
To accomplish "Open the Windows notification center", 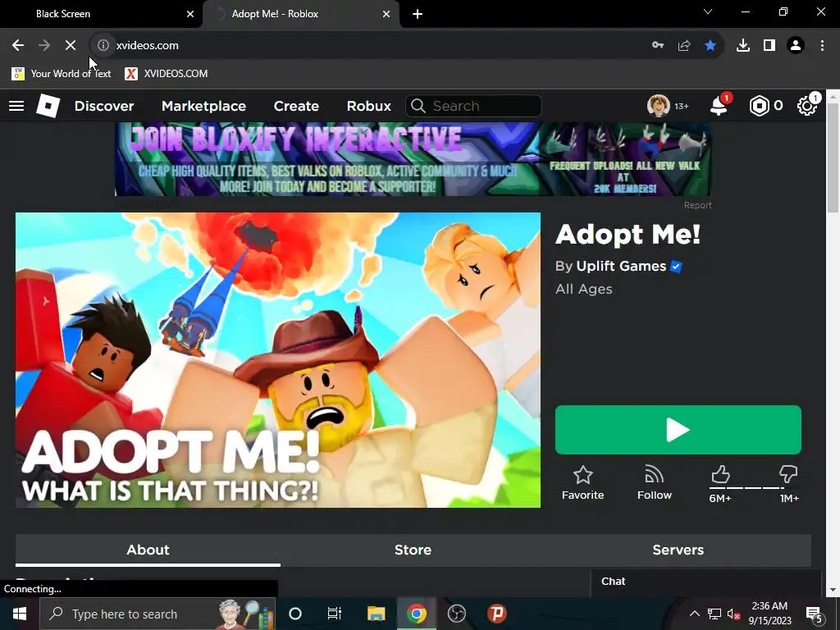I will tap(814, 614).
